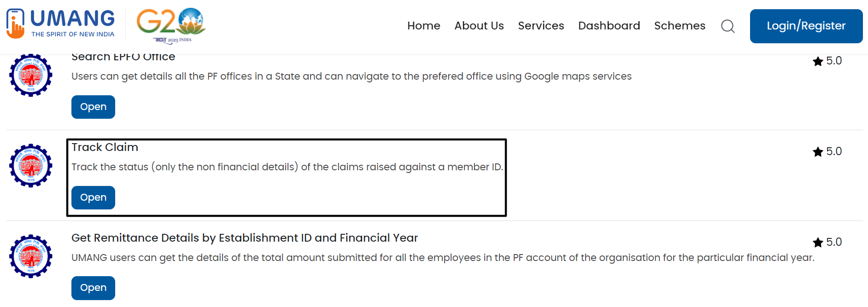Open the search icon
The image size is (868, 307).
coord(728,26)
